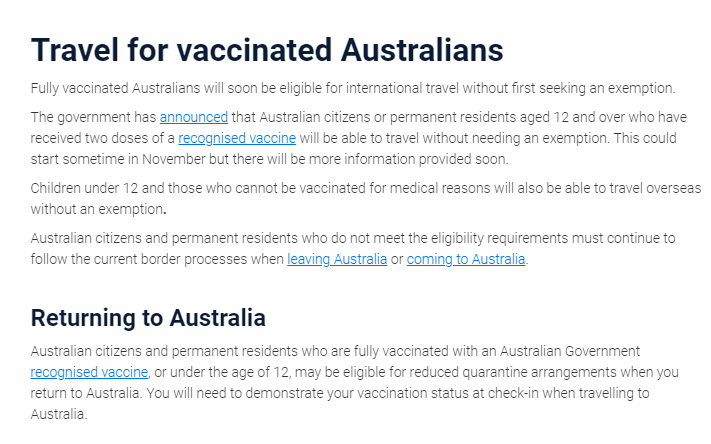Follow the "leaving Australia" link

tap(337, 259)
